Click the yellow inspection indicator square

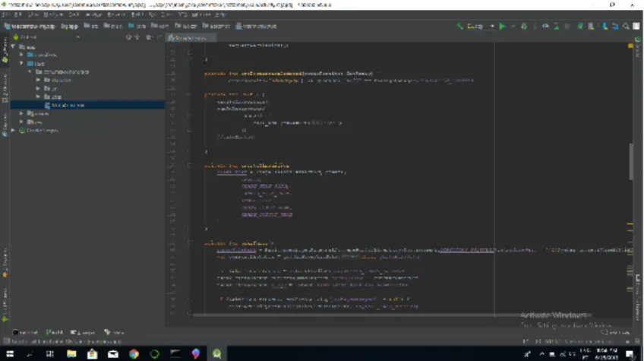pyautogui.click(x=630, y=46)
